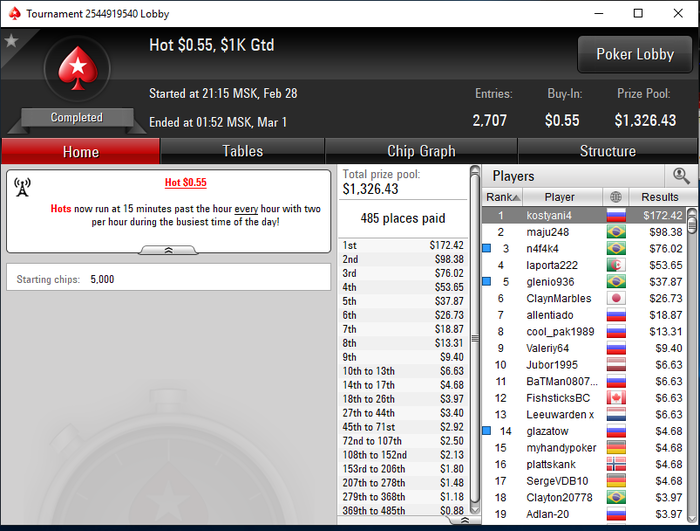Click the Brazil flag next to maju248
Screen dimensions: 700x531
point(616,232)
